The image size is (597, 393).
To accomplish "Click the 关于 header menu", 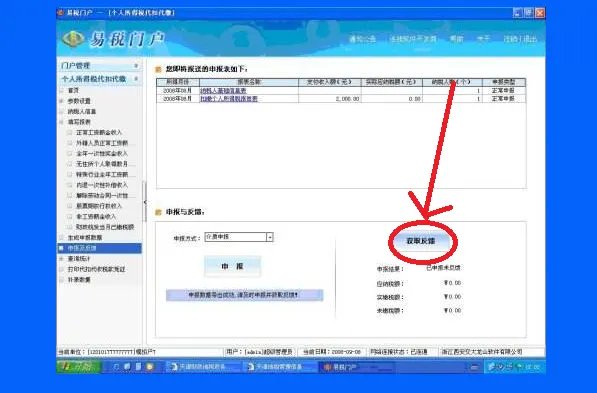I will 484,39.
